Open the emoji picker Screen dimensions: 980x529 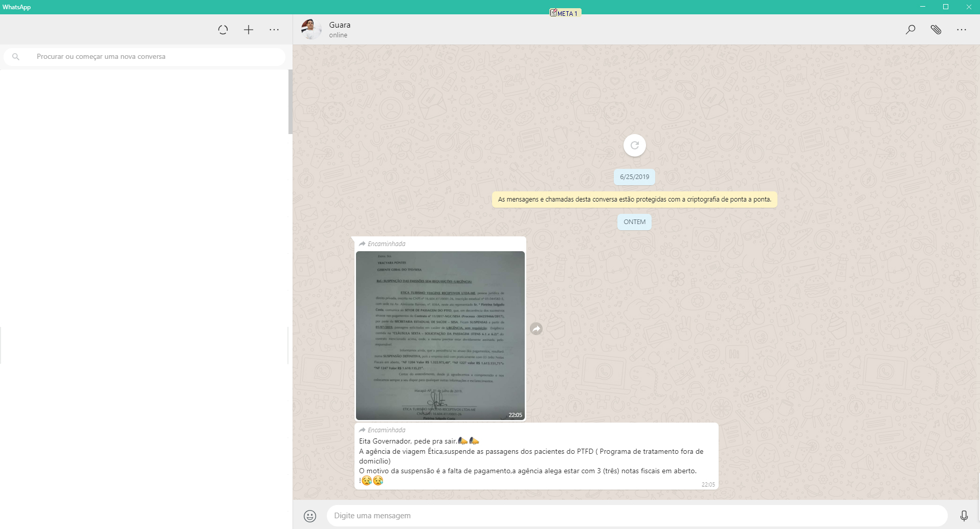(x=310, y=516)
